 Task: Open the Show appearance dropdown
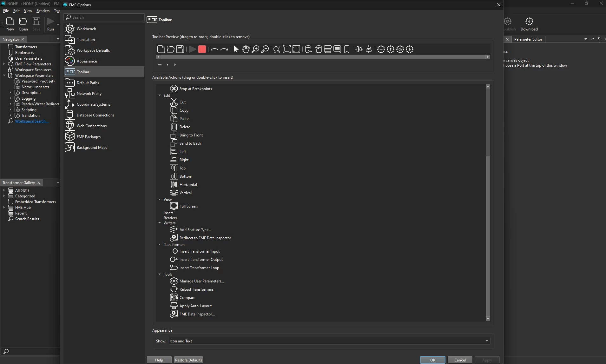[x=329, y=341]
